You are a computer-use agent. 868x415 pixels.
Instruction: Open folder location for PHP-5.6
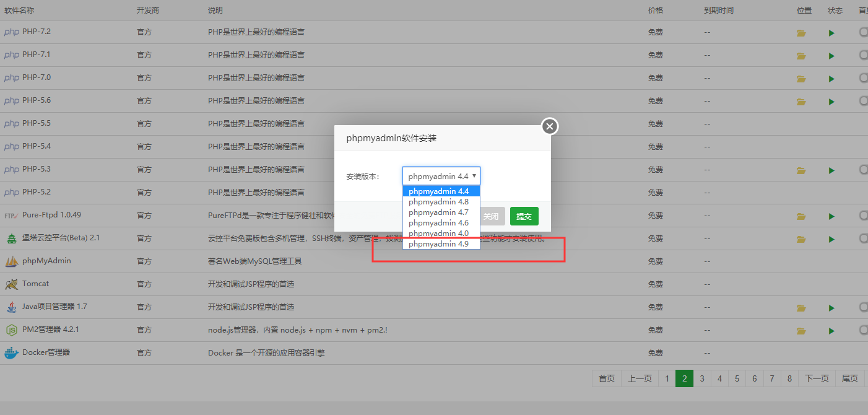pyautogui.click(x=801, y=102)
